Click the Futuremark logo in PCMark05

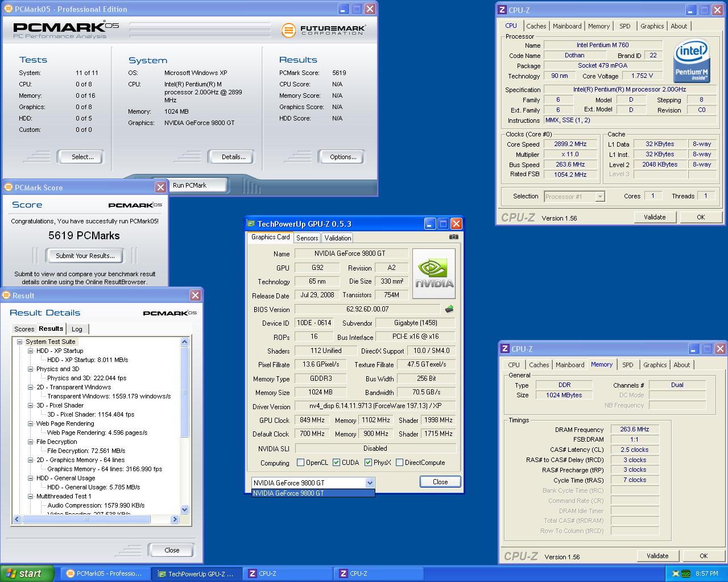(x=324, y=30)
